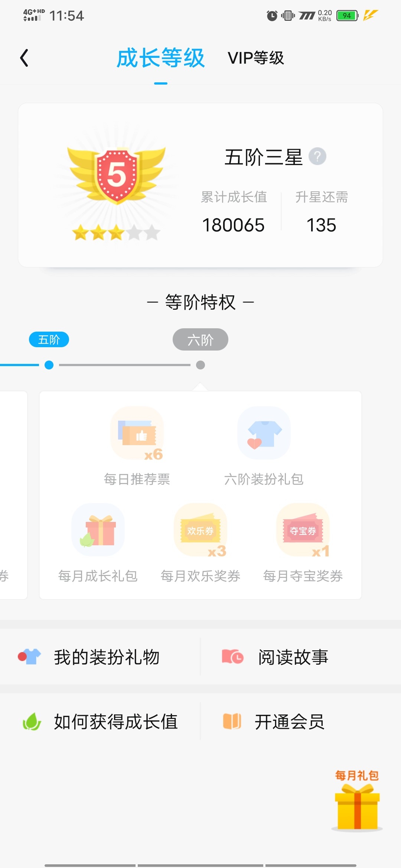Select the 六阶 tier label
401x868 pixels.
[x=200, y=339]
